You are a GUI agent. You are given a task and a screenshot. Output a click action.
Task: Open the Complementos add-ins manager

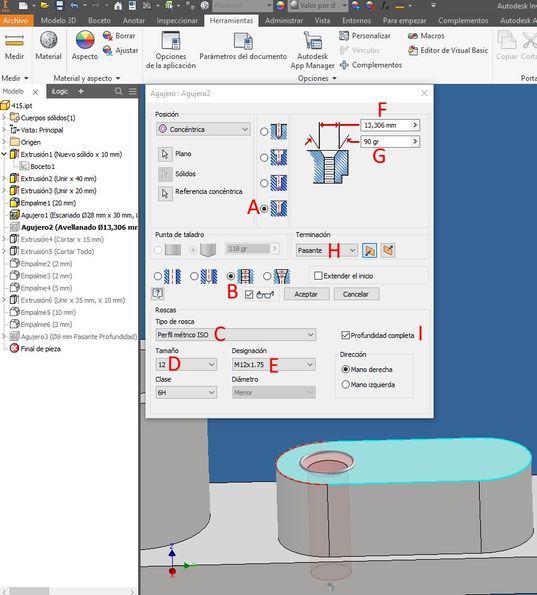click(371, 65)
